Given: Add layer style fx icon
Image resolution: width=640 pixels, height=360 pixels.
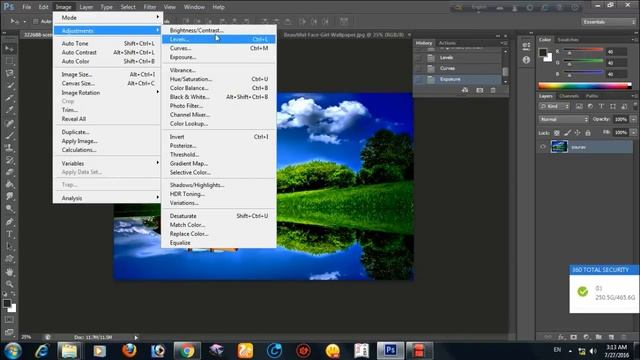Looking at the screenshot, I should (x=562, y=337).
